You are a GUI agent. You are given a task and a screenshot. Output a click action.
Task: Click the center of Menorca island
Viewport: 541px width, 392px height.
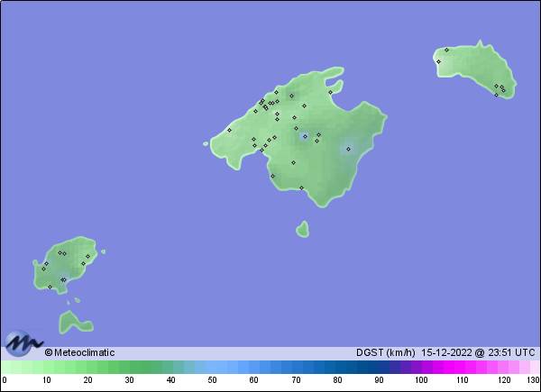point(473,72)
